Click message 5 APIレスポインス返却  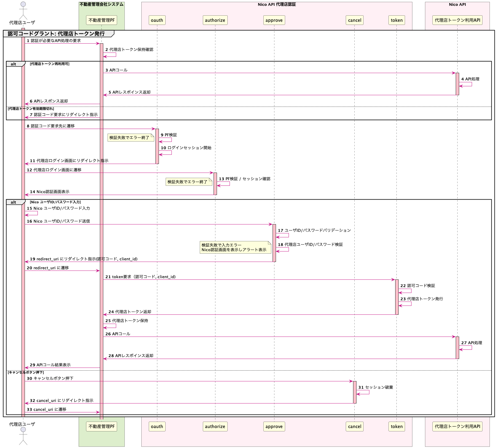pyautogui.click(x=129, y=92)
